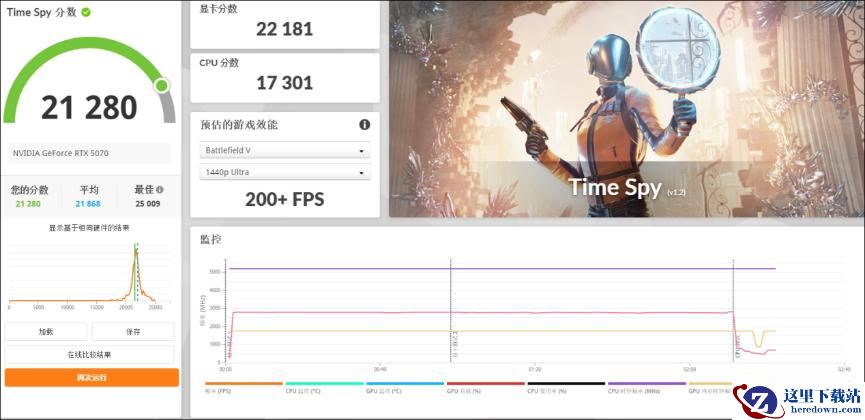Image resolution: width=865 pixels, height=420 pixels.
Task: Click the Time Spy preview artwork
Action: click(x=625, y=107)
